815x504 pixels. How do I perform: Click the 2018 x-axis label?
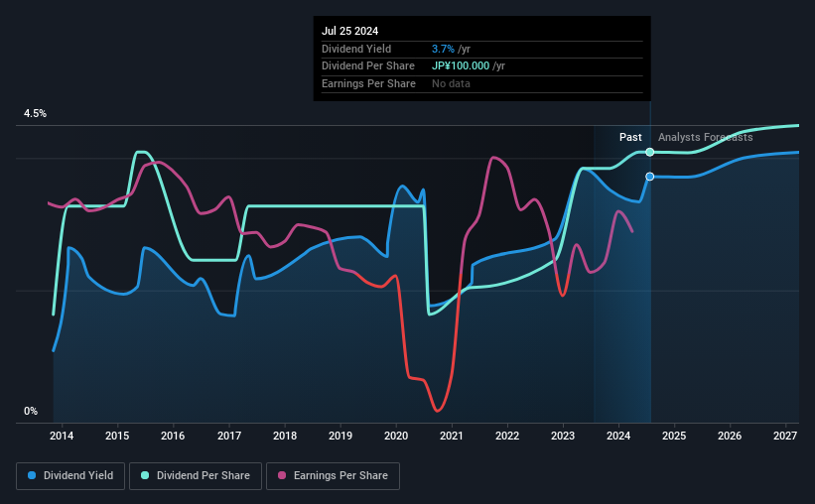click(x=285, y=436)
